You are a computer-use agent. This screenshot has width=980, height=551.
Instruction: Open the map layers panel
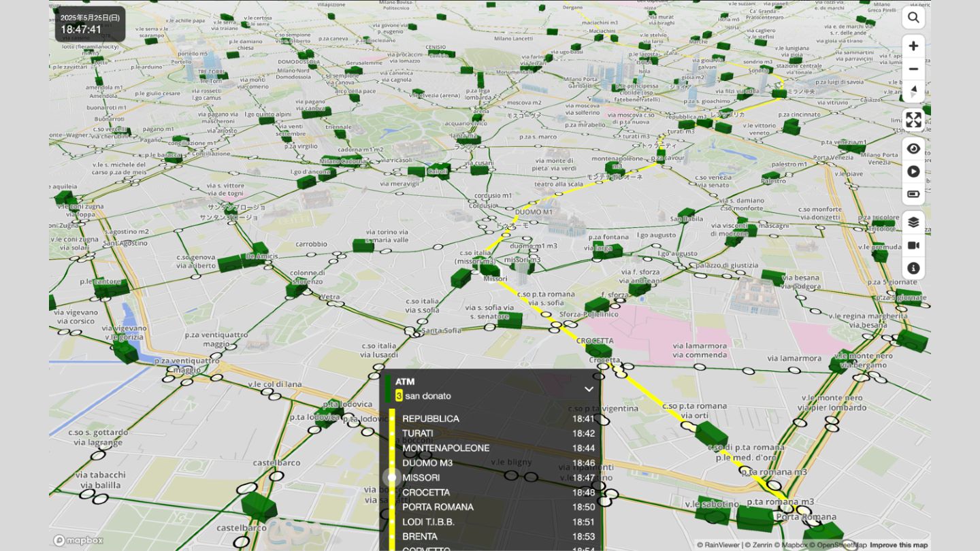click(913, 222)
